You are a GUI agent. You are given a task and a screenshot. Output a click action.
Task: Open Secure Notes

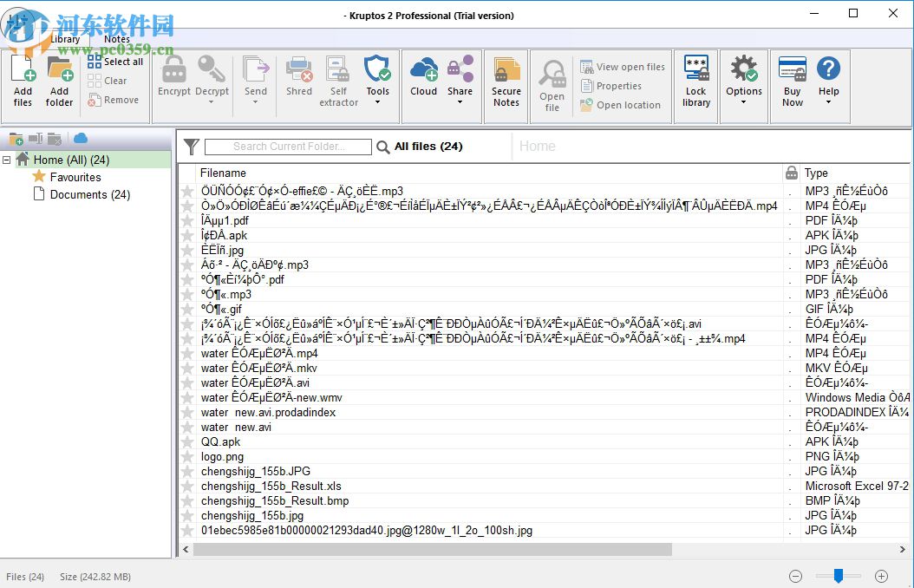pos(506,71)
